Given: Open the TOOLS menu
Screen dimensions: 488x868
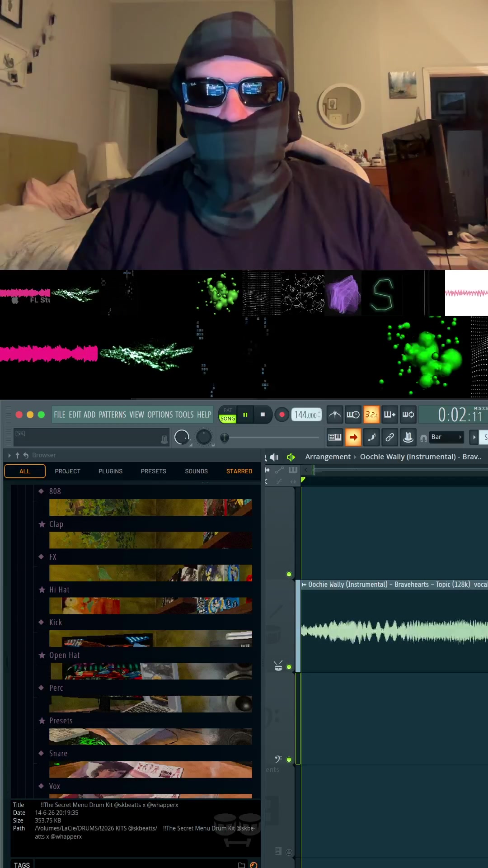Looking at the screenshot, I should [x=184, y=415].
